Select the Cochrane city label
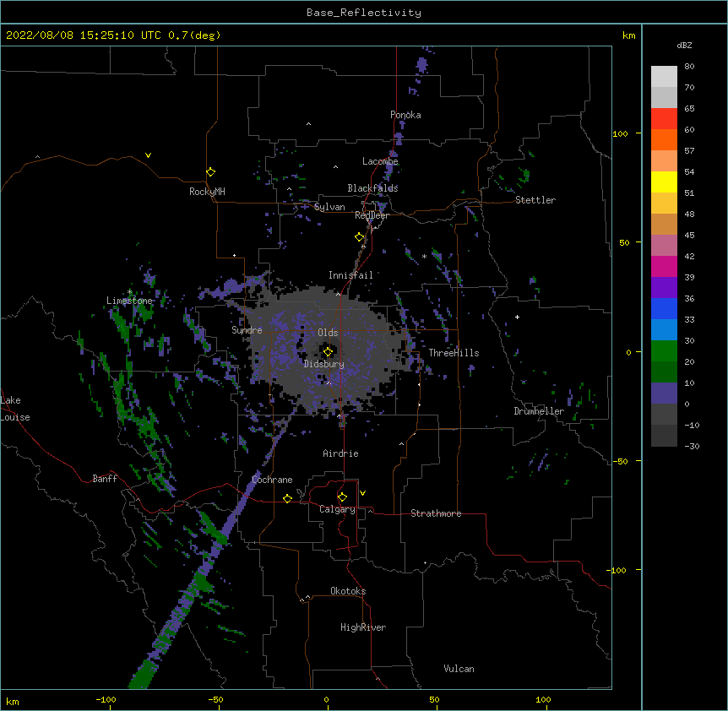 click(x=272, y=480)
